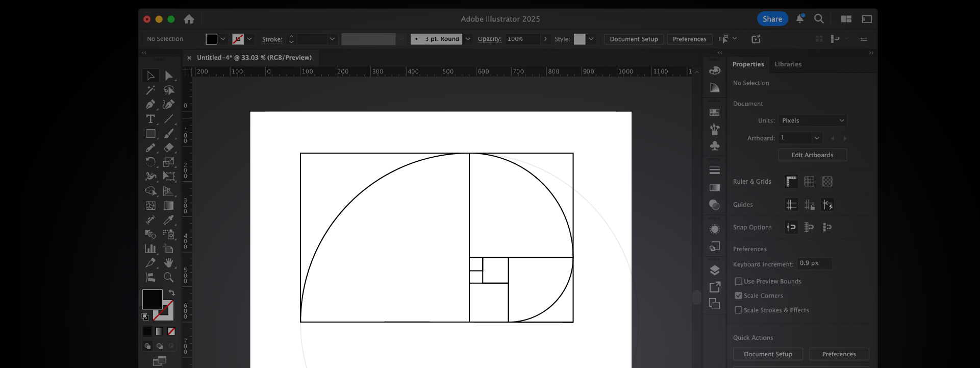The image size is (980, 368).
Task: Open the Units dropdown
Action: point(813,120)
